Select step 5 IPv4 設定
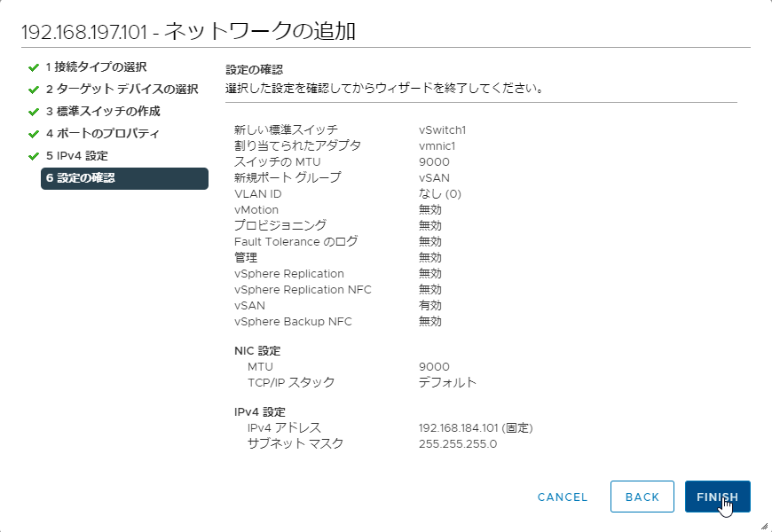 click(77, 155)
